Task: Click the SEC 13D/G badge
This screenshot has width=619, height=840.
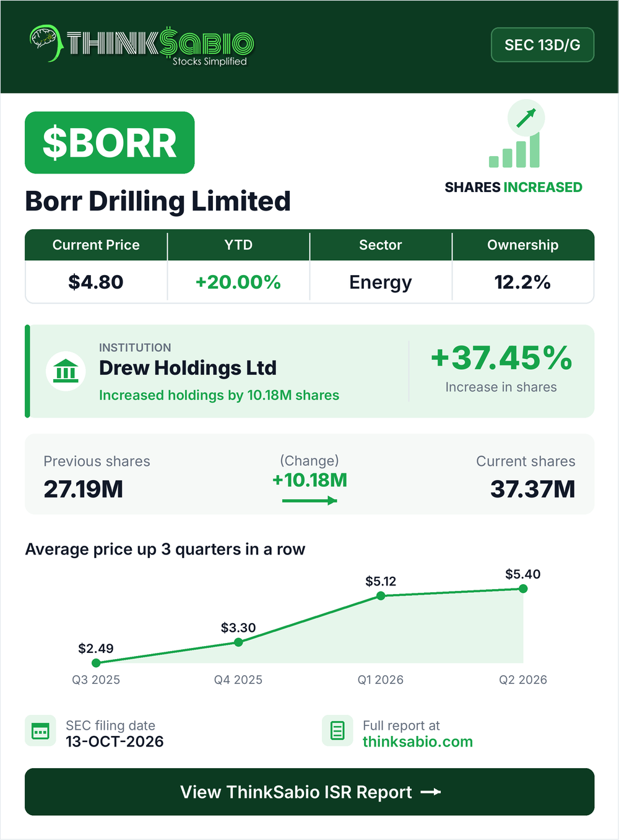Action: (x=542, y=45)
